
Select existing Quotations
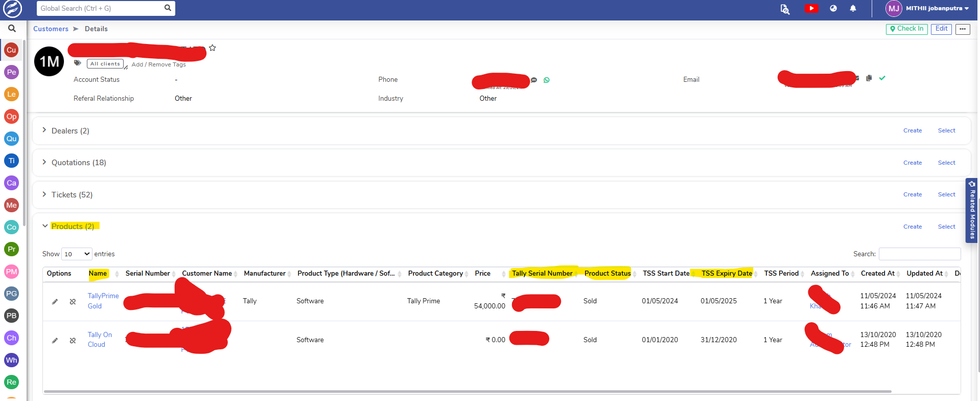pos(946,163)
